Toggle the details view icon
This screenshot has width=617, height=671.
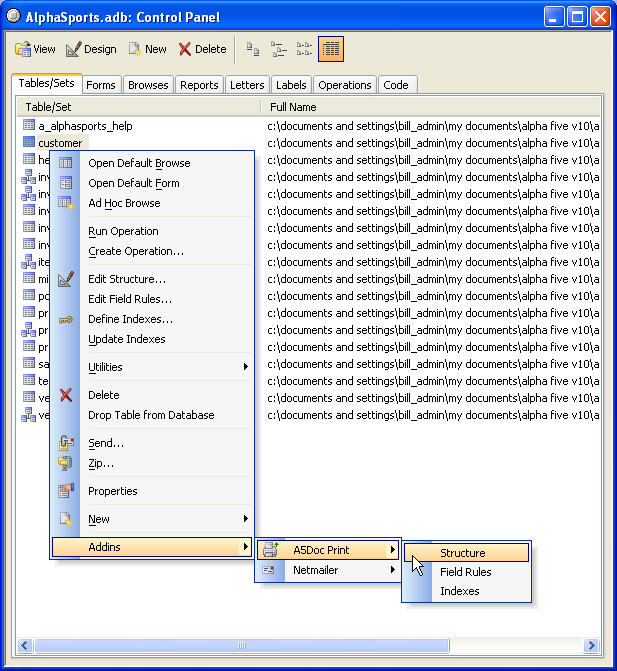331,49
